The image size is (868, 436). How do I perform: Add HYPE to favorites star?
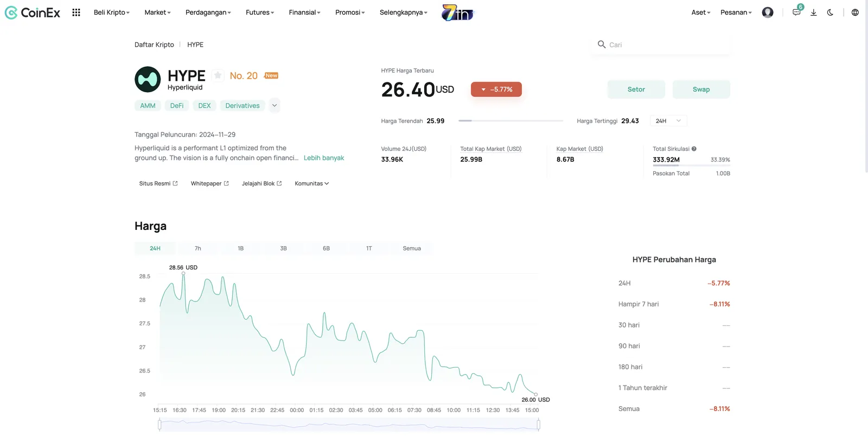[218, 75]
